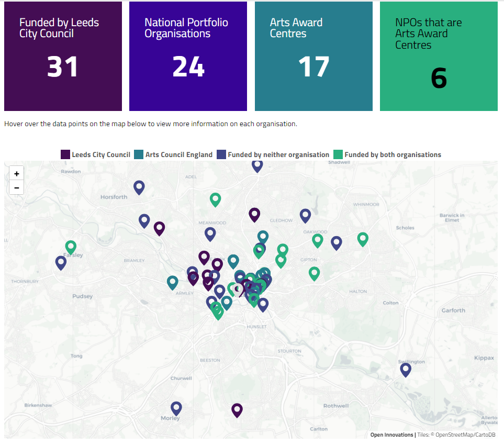504x445 pixels.
Task: Select the map pin above Morley
Action: pyautogui.click(x=176, y=409)
